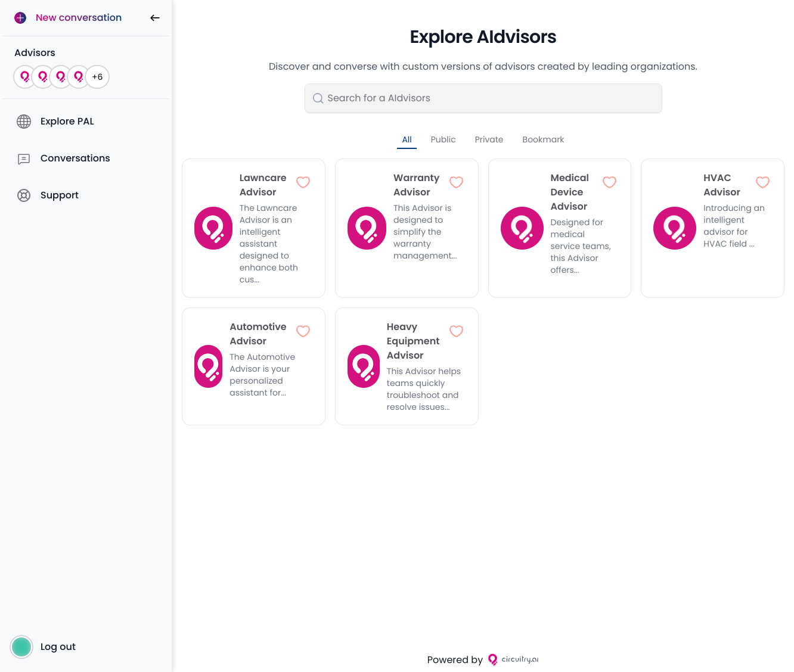Click the user avatar beside Log out
The width and height of the screenshot is (794, 672).
point(21,647)
